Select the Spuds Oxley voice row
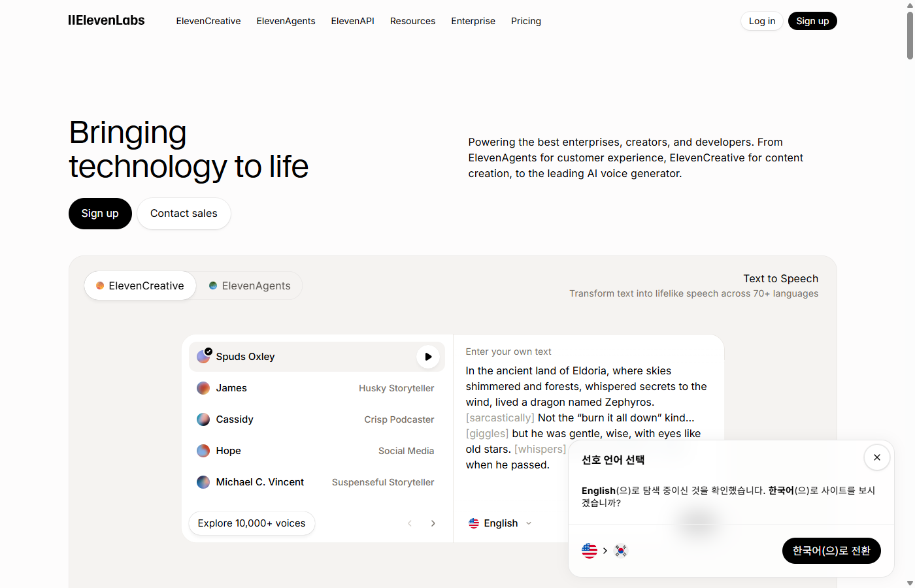 (317, 357)
